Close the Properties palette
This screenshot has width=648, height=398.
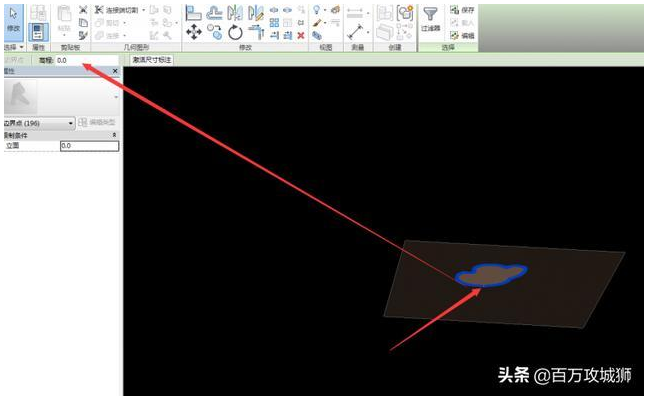115,71
